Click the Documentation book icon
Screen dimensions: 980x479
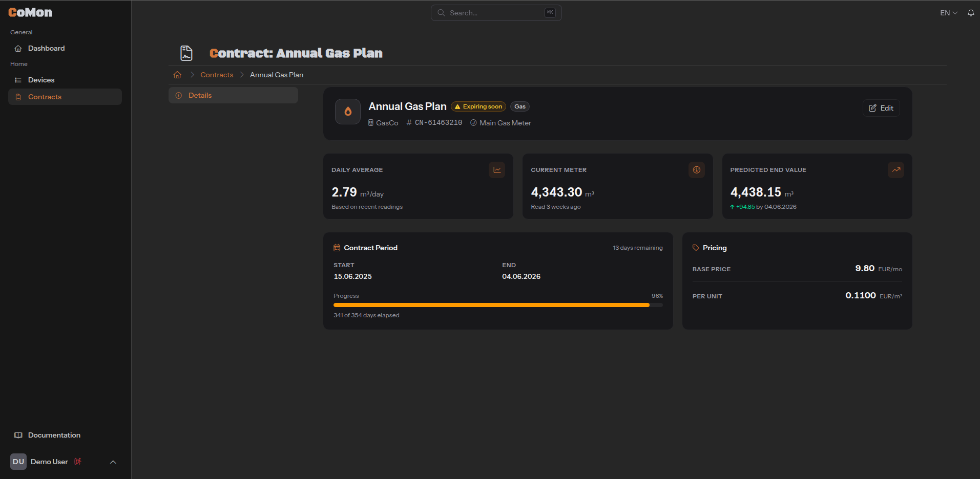tap(18, 435)
